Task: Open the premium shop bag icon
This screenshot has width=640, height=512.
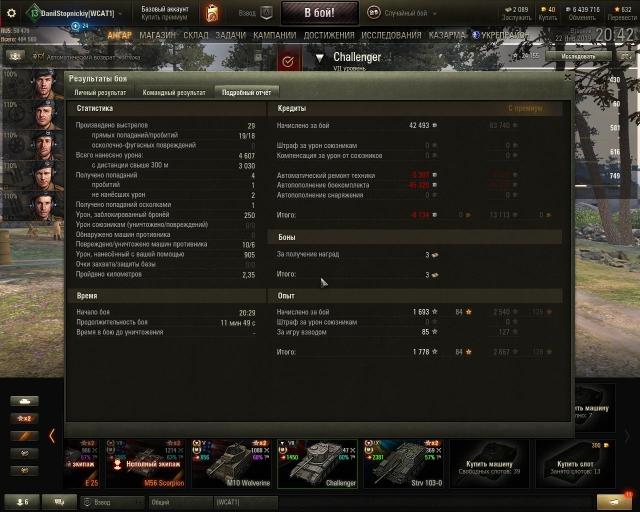Action: [x=211, y=13]
